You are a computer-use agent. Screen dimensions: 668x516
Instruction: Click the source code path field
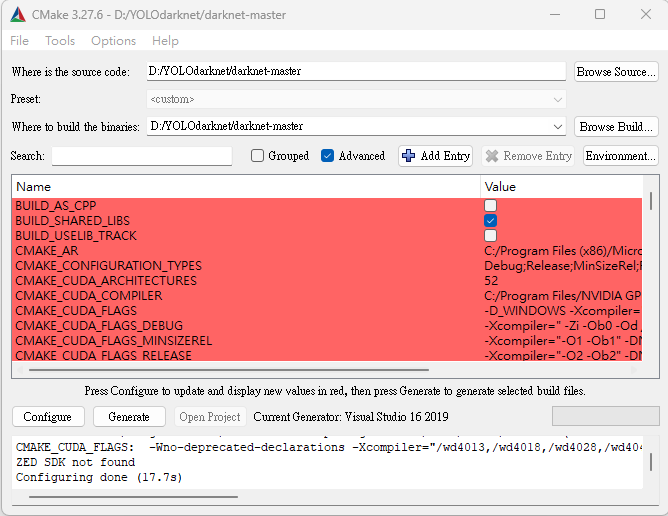[356, 71]
